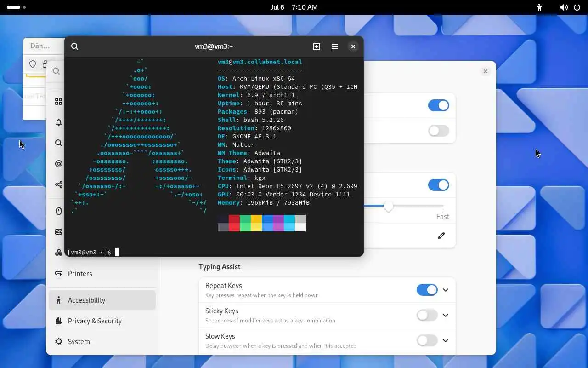Open the accessibility menu in the top bar
This screenshot has height=368, width=588.
(x=539, y=7)
